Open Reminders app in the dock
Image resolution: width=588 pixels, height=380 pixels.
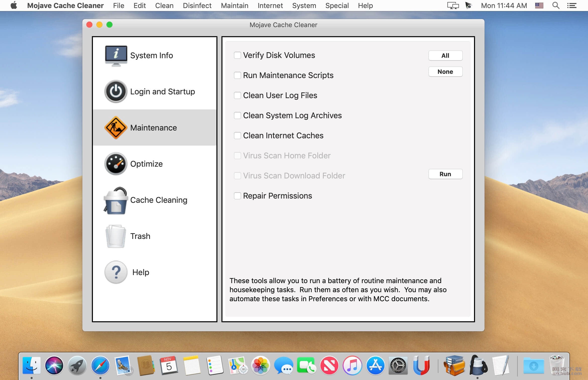[x=215, y=365]
